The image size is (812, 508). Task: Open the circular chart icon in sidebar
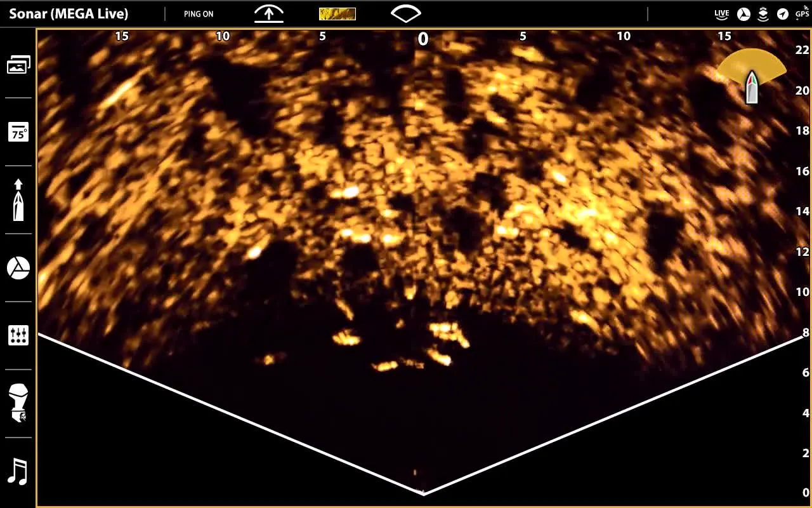[18, 268]
